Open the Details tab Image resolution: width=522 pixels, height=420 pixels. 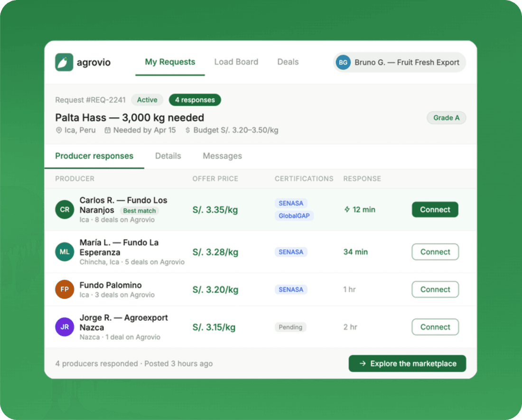[x=168, y=156]
